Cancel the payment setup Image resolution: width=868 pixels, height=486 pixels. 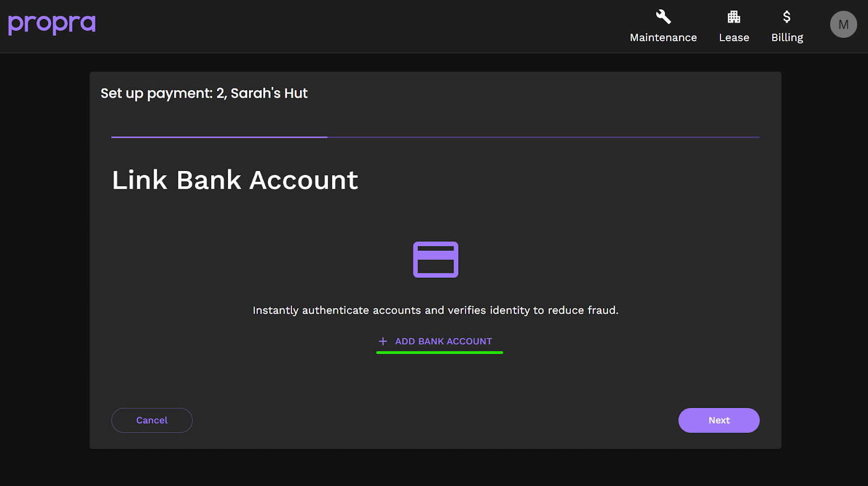[152, 420]
